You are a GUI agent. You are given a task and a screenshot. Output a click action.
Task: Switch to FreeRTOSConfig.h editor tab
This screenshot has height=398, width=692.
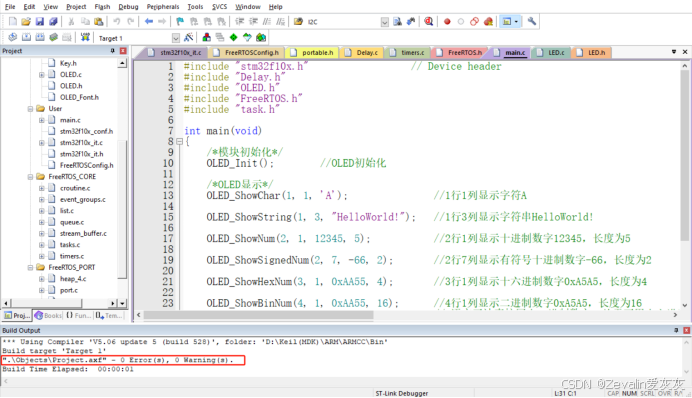[x=247, y=53]
